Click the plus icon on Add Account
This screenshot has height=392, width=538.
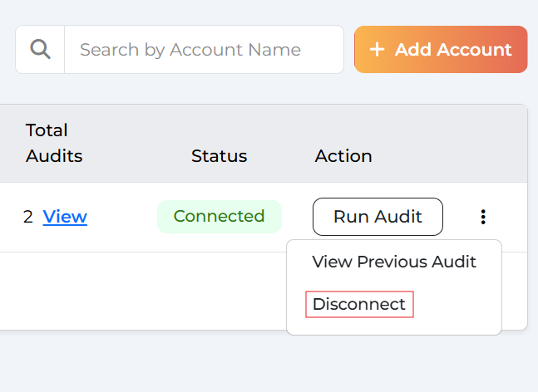pyautogui.click(x=377, y=49)
